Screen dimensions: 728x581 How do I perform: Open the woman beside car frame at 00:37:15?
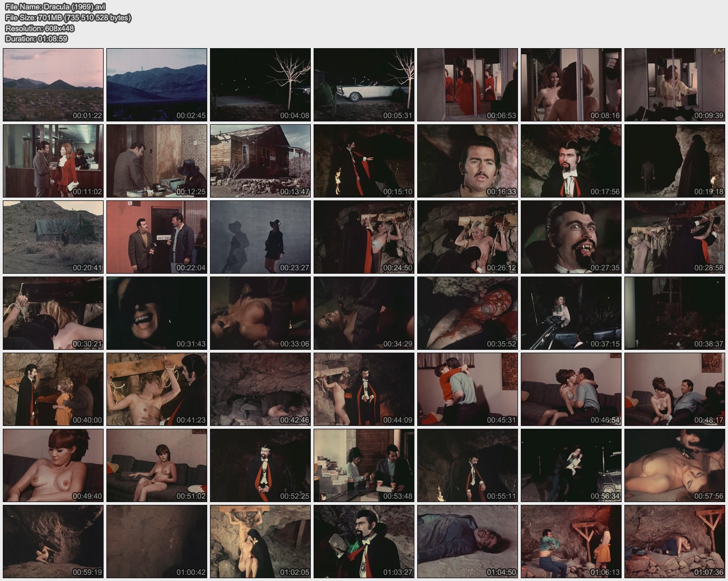(x=571, y=313)
